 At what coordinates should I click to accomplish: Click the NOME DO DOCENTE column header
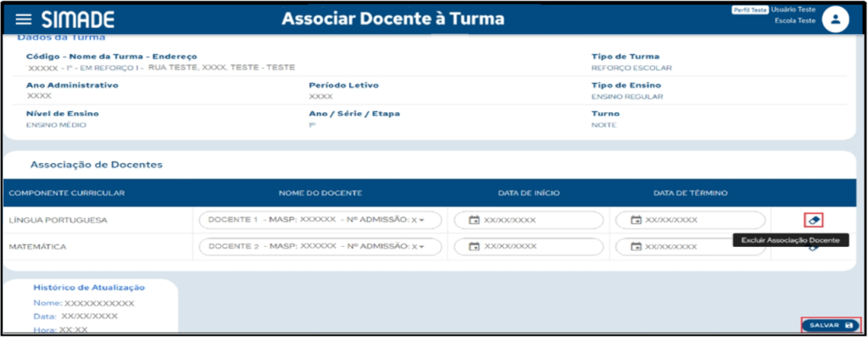[320, 193]
